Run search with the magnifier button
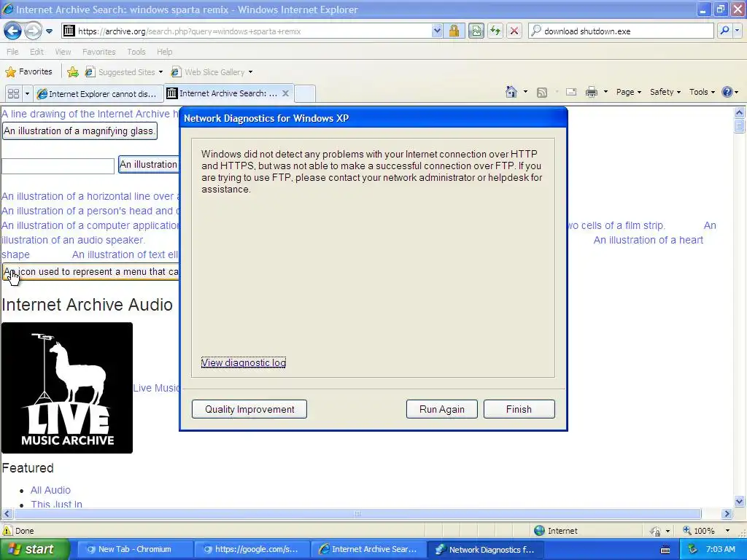Viewport: 747px width, 560px height. 724,31
